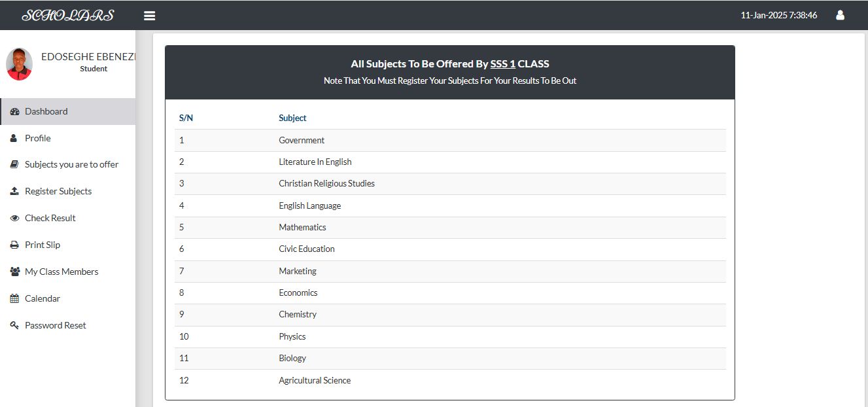Screen dimensions: 868x407
Task: Click the Subject column header
Action: (292, 118)
